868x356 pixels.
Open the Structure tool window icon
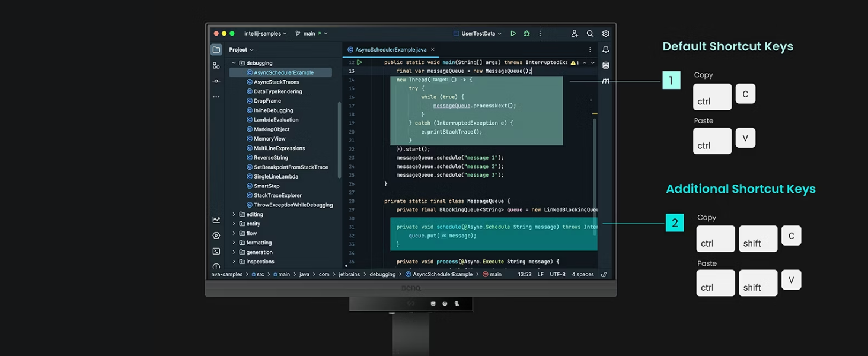point(216,65)
